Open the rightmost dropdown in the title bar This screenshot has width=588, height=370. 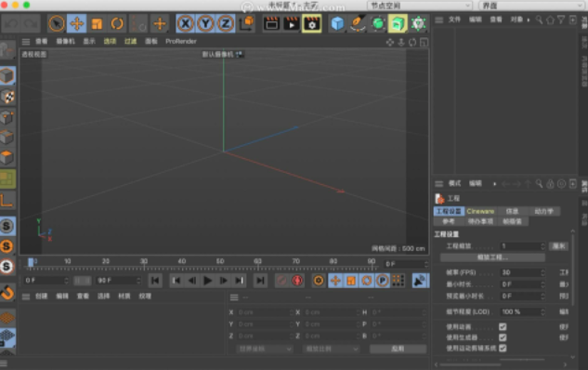532,6
